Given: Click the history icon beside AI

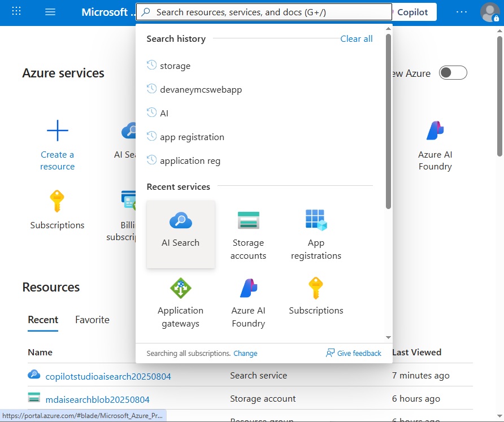Looking at the screenshot, I should (x=152, y=112).
